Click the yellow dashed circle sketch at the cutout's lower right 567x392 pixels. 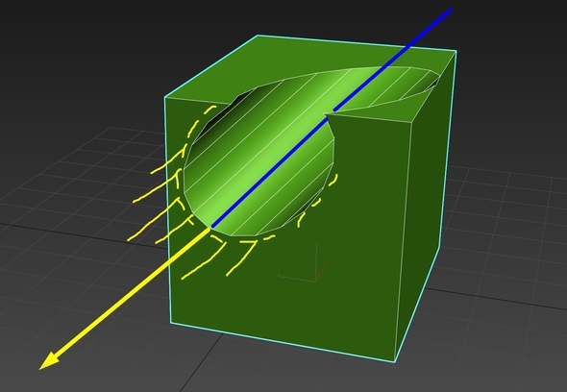[317, 203]
